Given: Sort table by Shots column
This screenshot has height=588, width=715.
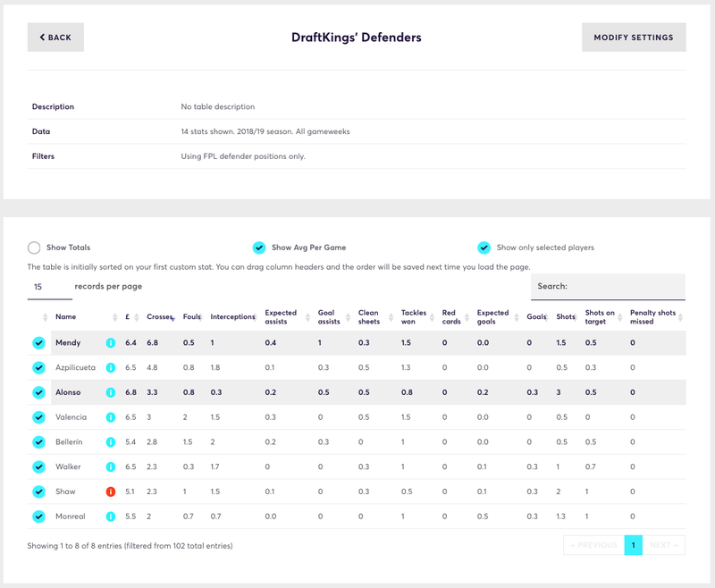Looking at the screenshot, I should coord(566,317).
